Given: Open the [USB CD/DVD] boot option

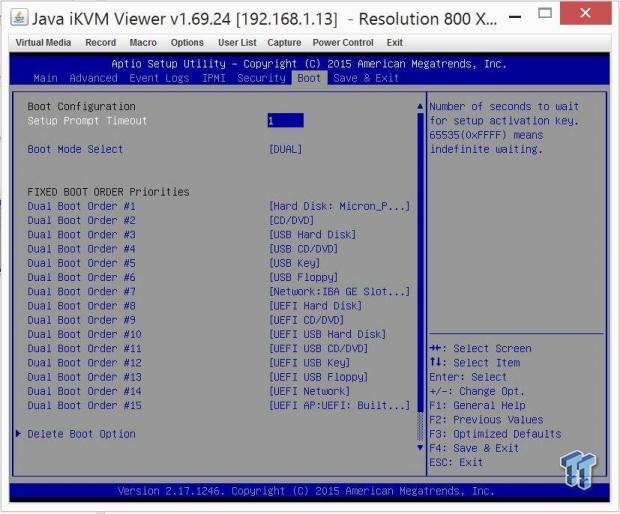Looking at the screenshot, I should point(303,249).
